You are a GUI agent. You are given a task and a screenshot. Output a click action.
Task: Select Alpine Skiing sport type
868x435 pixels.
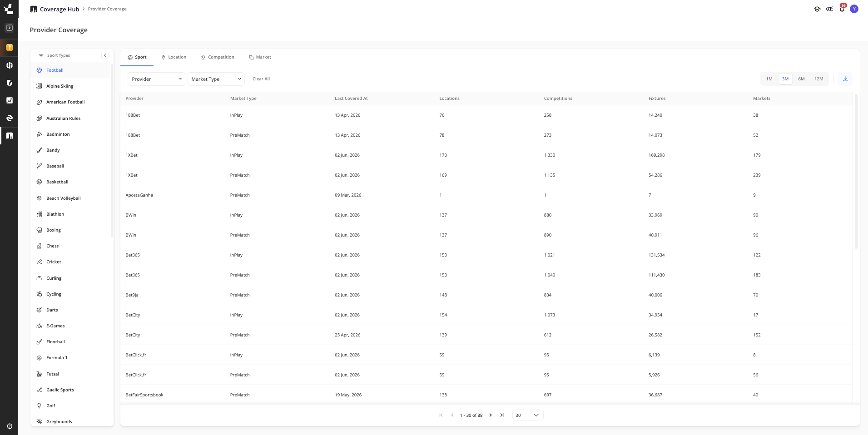tap(70, 86)
